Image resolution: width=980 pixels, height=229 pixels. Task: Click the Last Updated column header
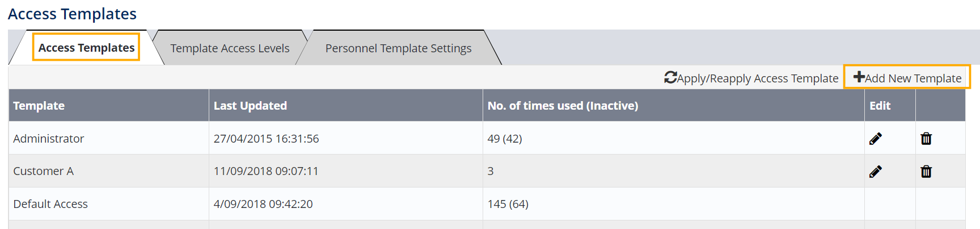tap(250, 106)
